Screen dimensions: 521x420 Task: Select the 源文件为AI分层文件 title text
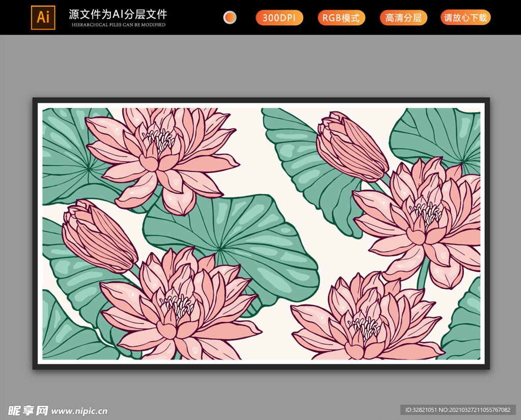pyautogui.click(x=116, y=14)
